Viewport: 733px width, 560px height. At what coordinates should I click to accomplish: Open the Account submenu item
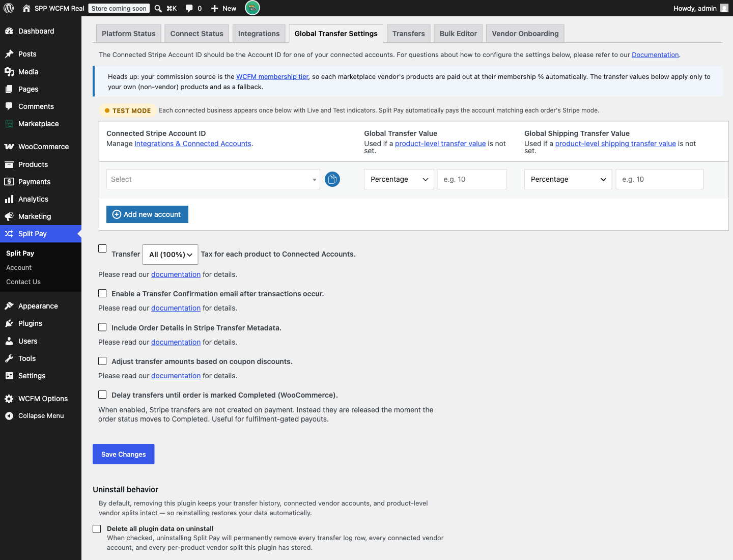point(19,267)
